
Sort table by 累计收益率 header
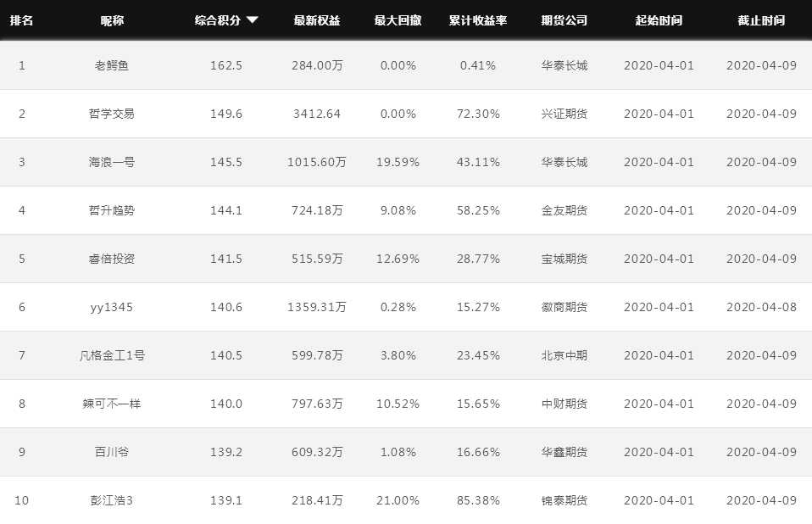tap(478, 20)
